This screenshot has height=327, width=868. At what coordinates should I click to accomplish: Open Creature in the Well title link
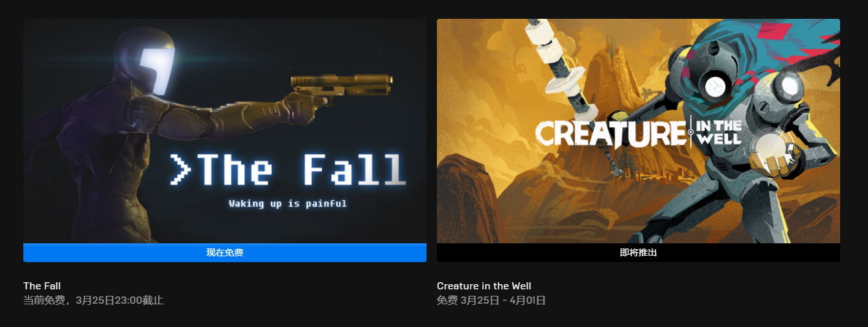point(484,286)
